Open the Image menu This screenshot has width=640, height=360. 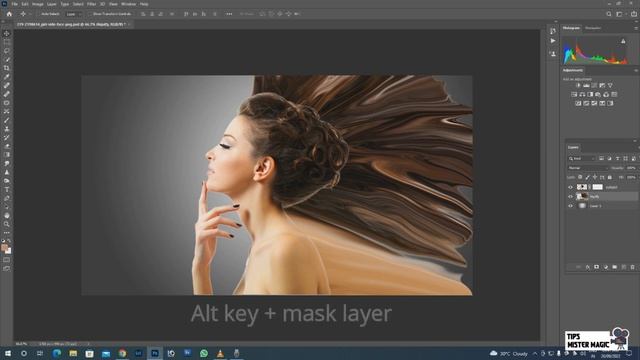point(38,4)
